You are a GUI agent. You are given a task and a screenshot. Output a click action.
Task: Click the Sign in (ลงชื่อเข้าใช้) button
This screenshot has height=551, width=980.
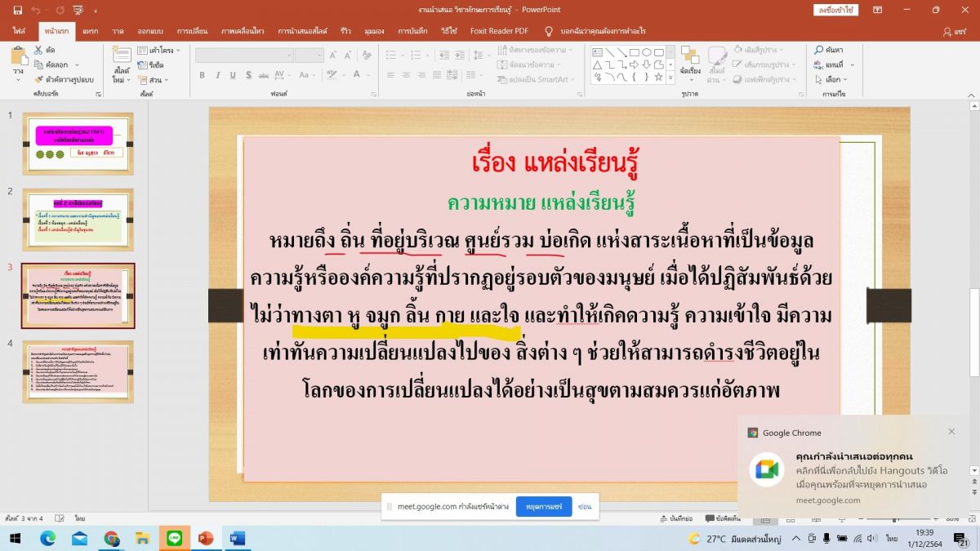[836, 10]
